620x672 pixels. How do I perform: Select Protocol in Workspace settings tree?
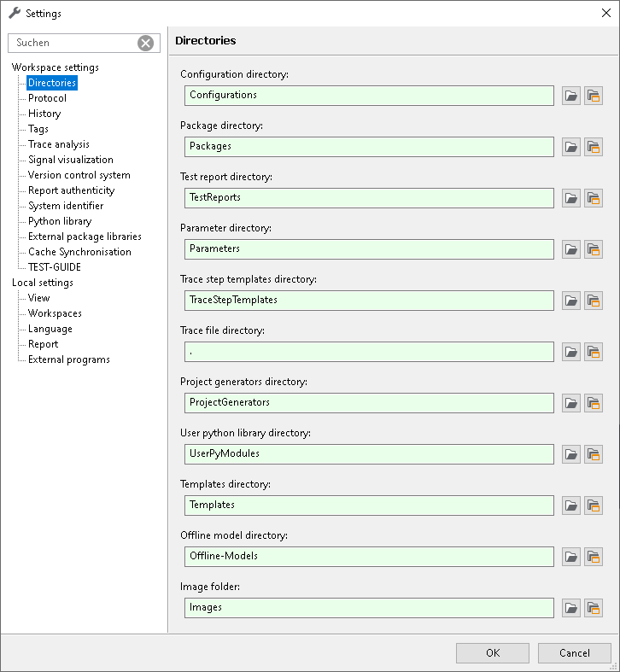pos(47,98)
